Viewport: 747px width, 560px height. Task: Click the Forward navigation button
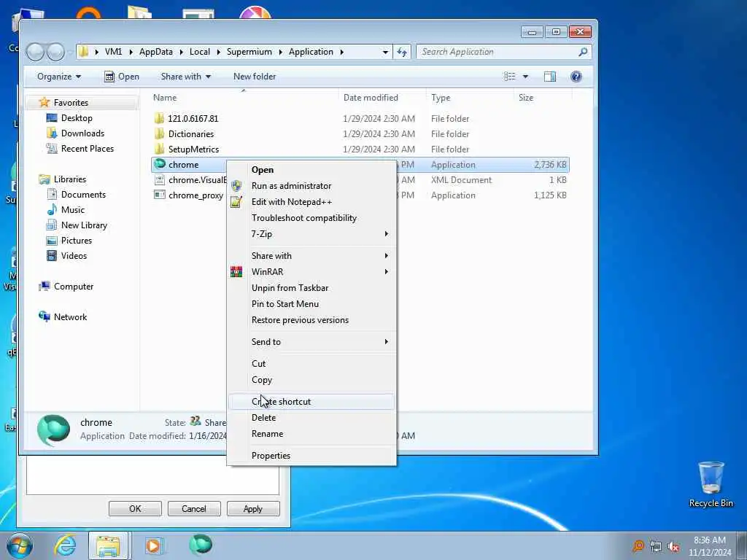[55, 52]
